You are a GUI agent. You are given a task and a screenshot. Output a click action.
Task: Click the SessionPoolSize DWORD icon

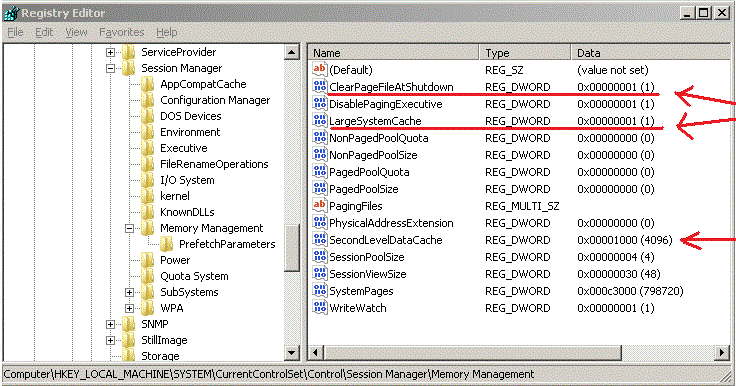[x=320, y=256]
